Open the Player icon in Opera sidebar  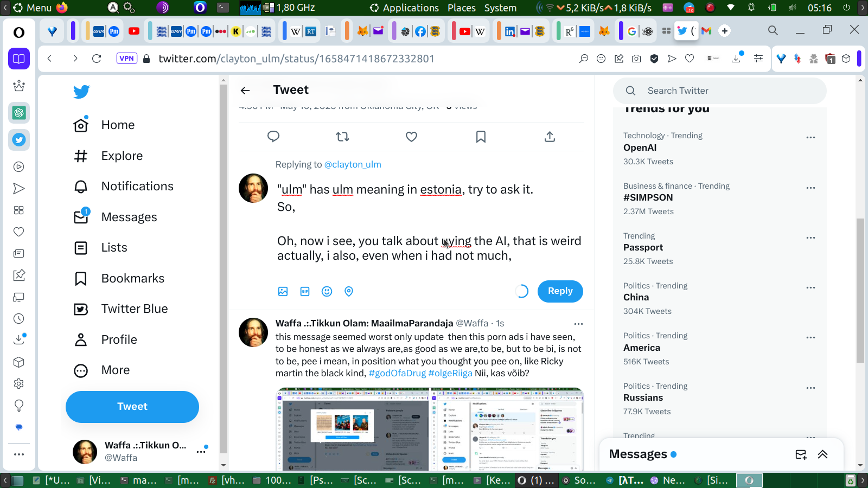[x=19, y=167]
